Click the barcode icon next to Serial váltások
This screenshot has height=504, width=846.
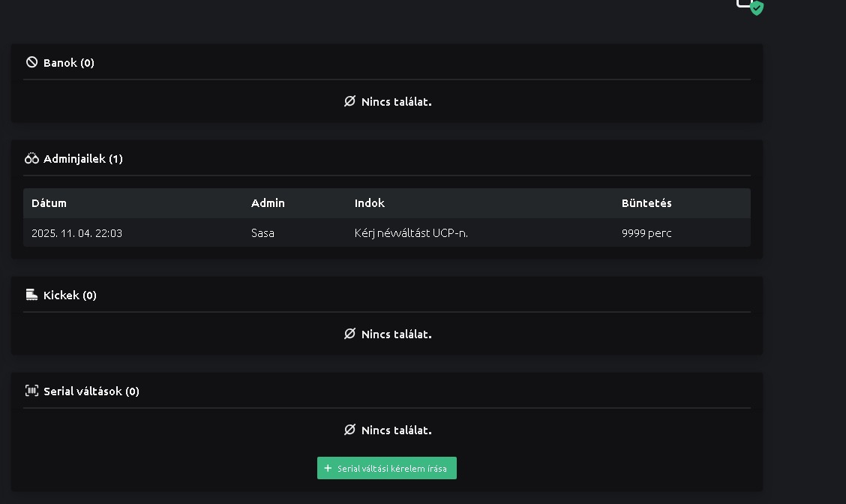pyautogui.click(x=31, y=391)
